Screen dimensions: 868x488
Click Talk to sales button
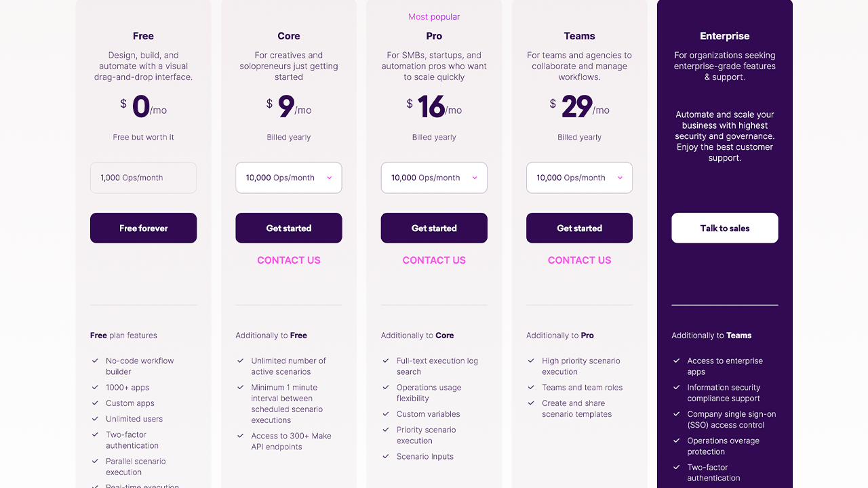point(725,228)
